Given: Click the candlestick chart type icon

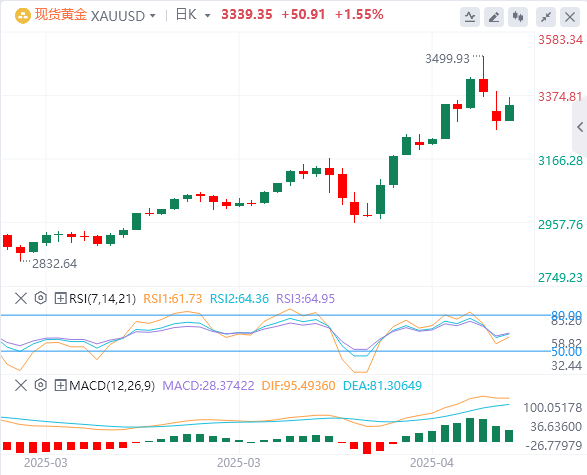Looking at the screenshot, I should click(518, 17).
